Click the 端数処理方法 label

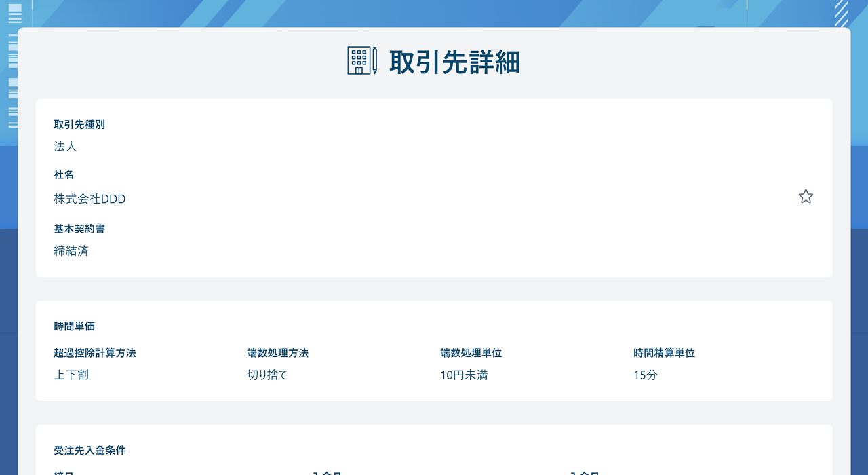pyautogui.click(x=278, y=354)
